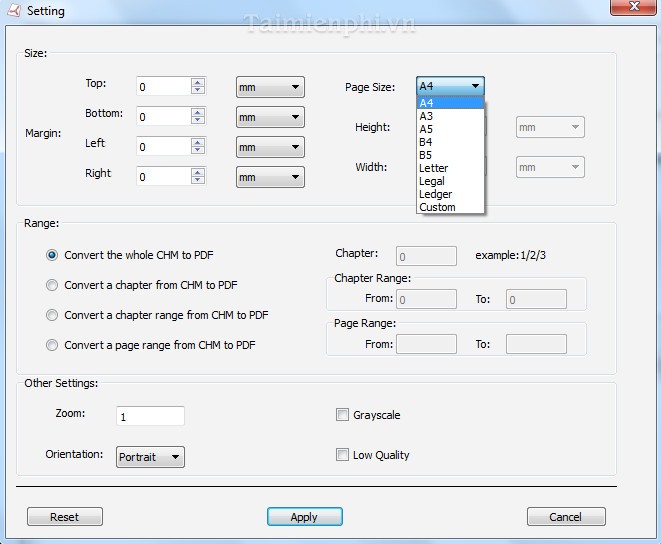Collapse the Page Size combo box

450,86
